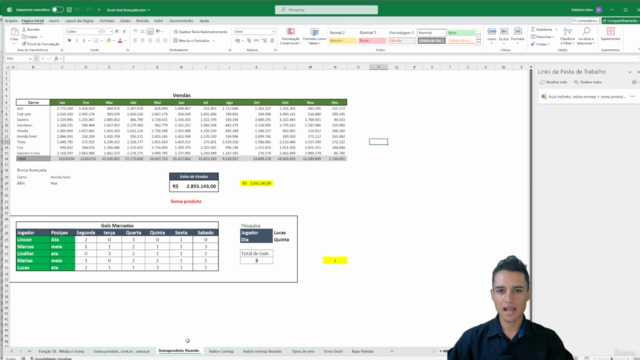Click the text orientation icon
The width and height of the screenshot is (640, 360).
point(158,31)
